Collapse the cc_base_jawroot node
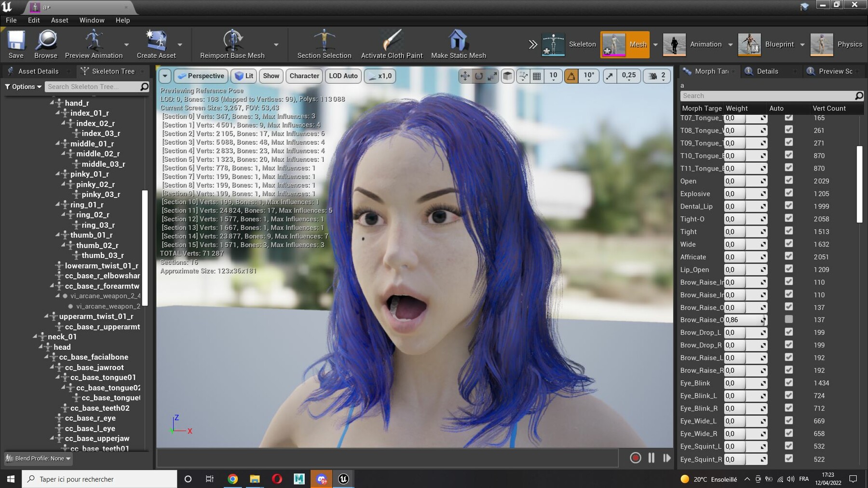The image size is (868, 488). [x=52, y=367]
